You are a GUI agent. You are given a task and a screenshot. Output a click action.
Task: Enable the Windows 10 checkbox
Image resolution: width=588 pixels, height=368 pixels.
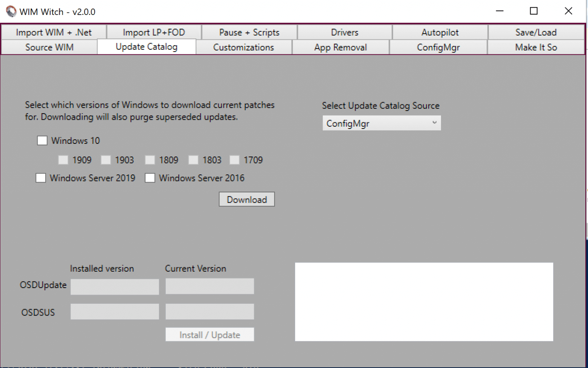[x=42, y=141]
